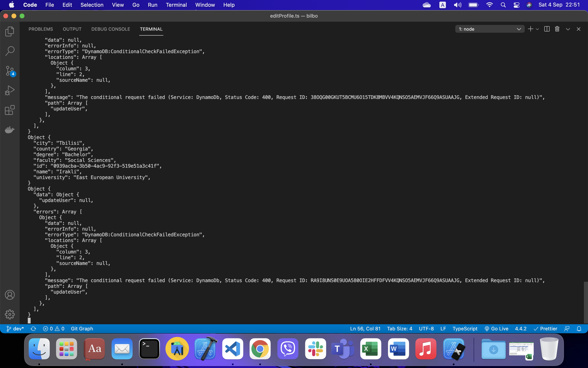The width and height of the screenshot is (588, 368).
Task: Open Git Graph from status bar
Action: (x=82, y=329)
